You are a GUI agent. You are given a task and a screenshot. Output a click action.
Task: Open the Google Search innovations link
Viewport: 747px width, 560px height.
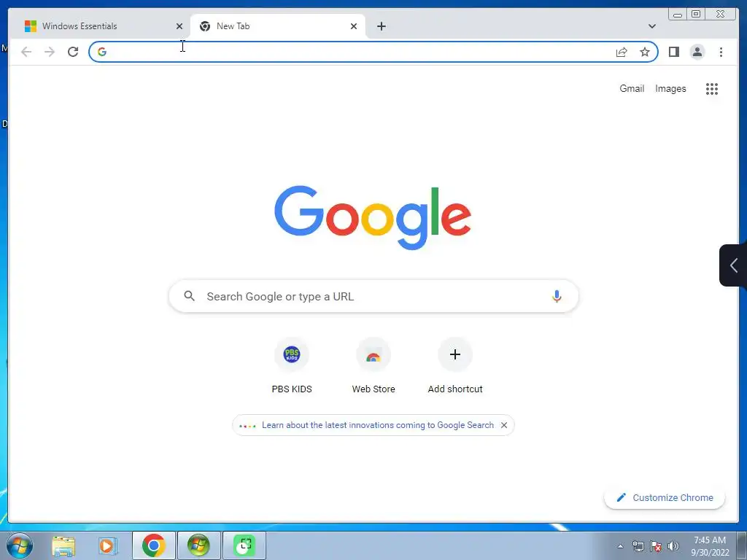pyautogui.click(x=378, y=425)
